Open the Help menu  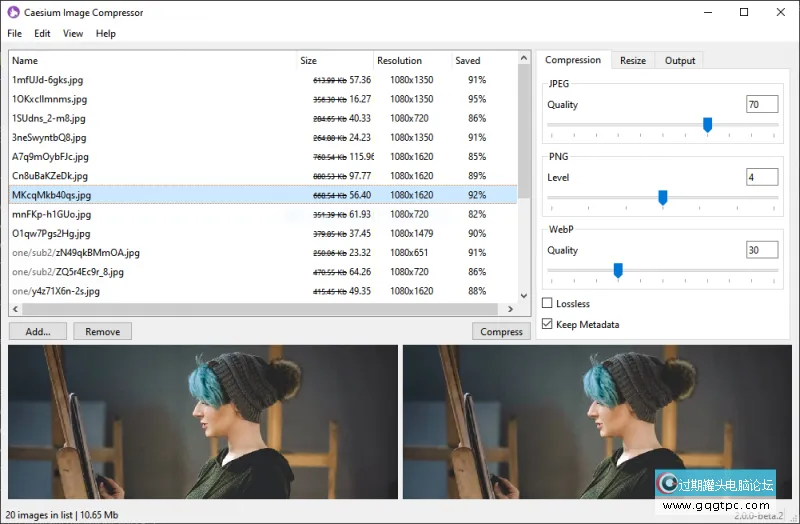(x=105, y=33)
